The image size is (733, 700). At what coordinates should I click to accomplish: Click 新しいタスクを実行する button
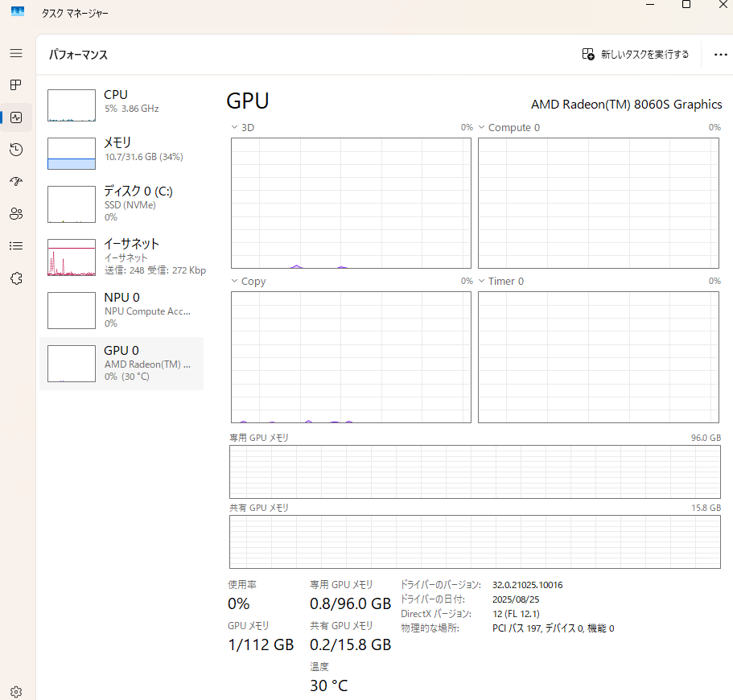pos(635,54)
